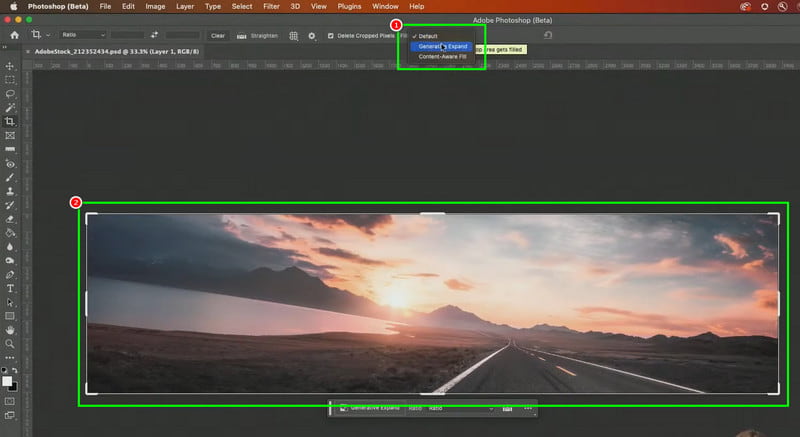
Task: Open additional crop settings gear
Action: (x=312, y=36)
